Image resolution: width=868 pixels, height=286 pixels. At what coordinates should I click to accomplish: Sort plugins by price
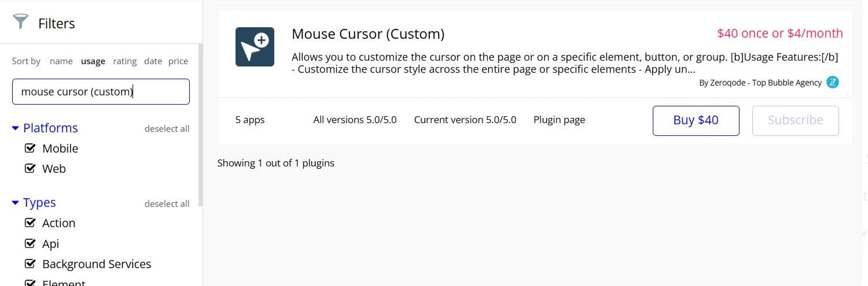(178, 61)
